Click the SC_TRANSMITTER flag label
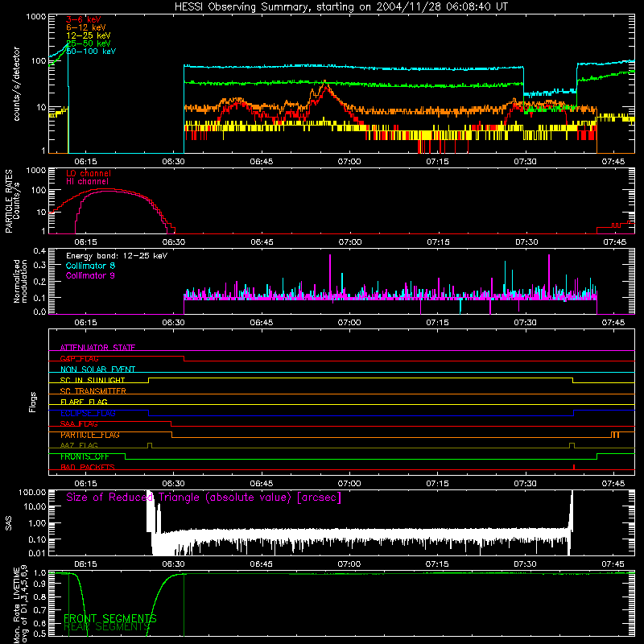Screen dimensions: 644x644 (x=93, y=391)
